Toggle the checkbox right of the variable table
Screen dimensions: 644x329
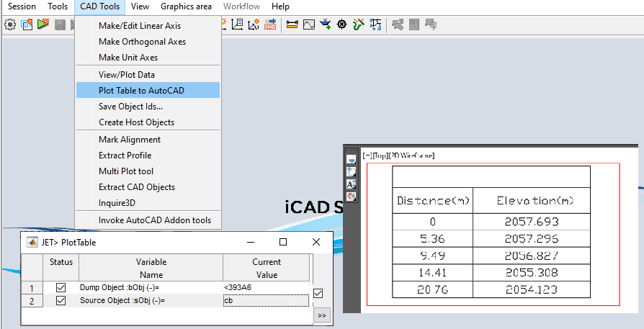(318, 293)
